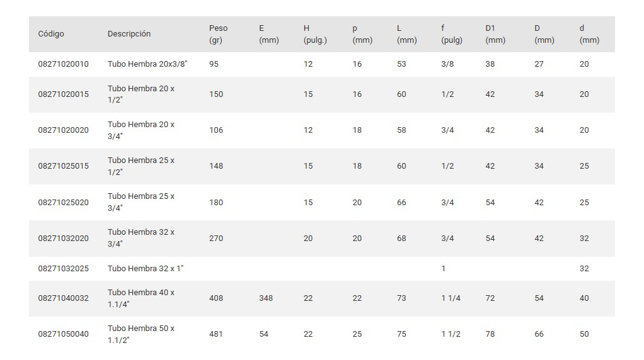Screen dimensions: 644x360
Task: Click the Tubo Hembra 50 x 1.1/2" description
Action: tap(141, 334)
